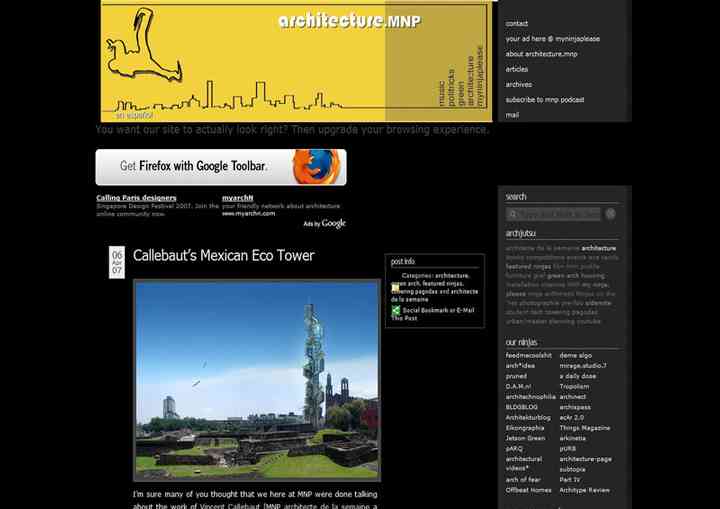Open the contact menu link
The width and height of the screenshot is (720, 509).
pyautogui.click(x=517, y=23)
